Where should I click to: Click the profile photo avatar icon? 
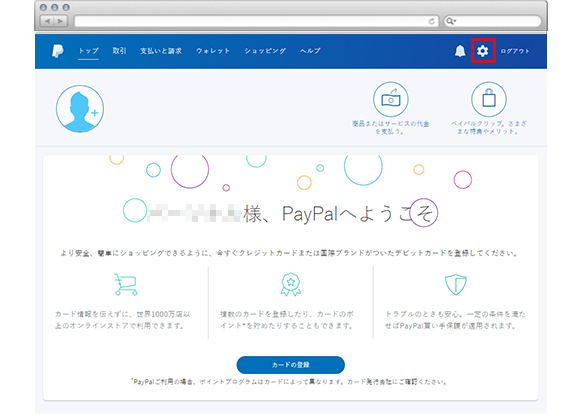pyautogui.click(x=80, y=109)
